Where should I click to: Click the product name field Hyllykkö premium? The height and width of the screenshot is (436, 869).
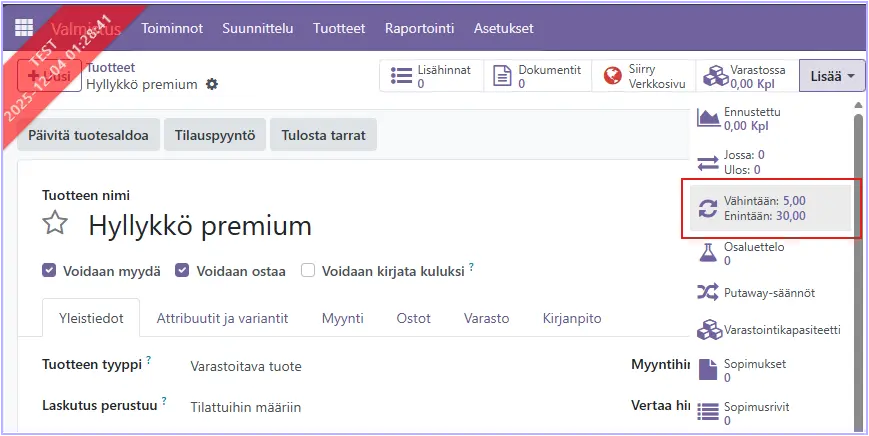click(200, 225)
